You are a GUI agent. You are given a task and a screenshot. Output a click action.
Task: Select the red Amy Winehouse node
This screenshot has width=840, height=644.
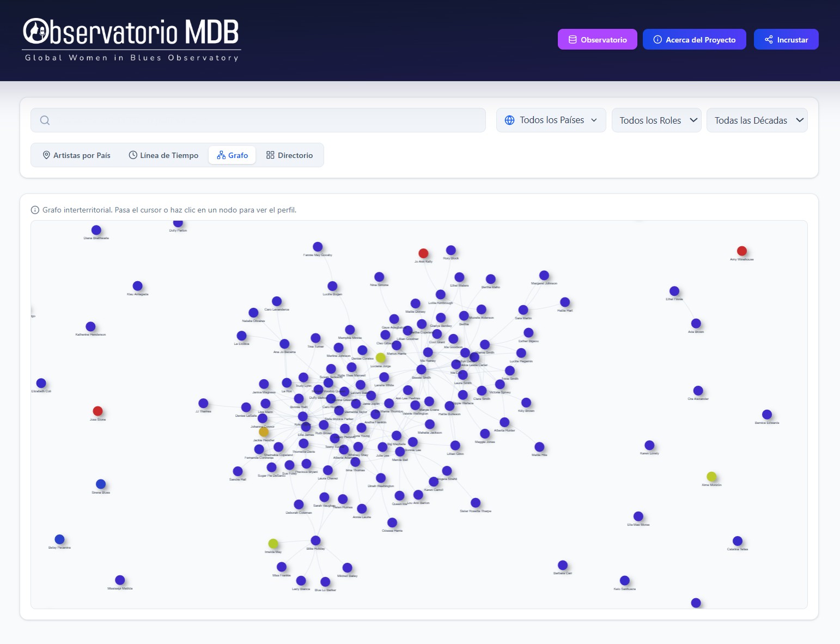click(x=741, y=251)
